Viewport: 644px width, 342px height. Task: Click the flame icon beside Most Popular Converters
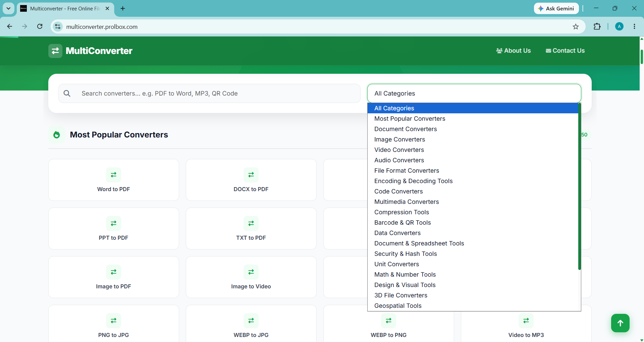click(57, 135)
